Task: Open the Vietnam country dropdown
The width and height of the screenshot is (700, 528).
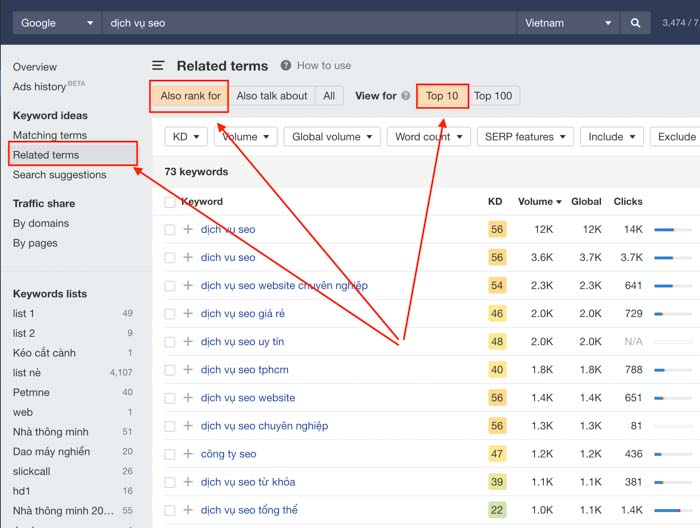Action: point(568,23)
